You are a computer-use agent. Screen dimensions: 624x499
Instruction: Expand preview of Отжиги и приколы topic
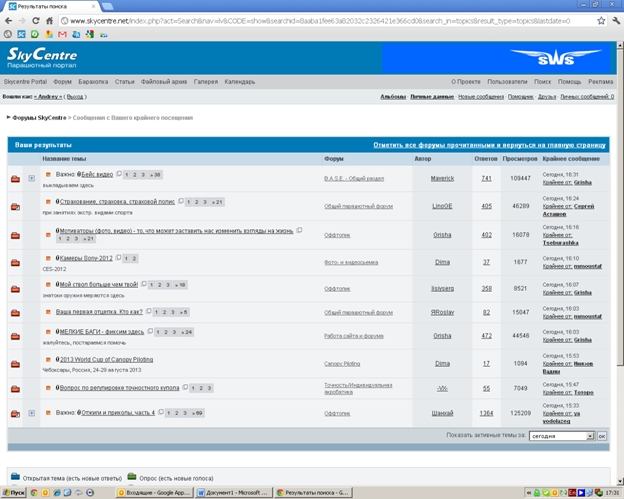31,413
